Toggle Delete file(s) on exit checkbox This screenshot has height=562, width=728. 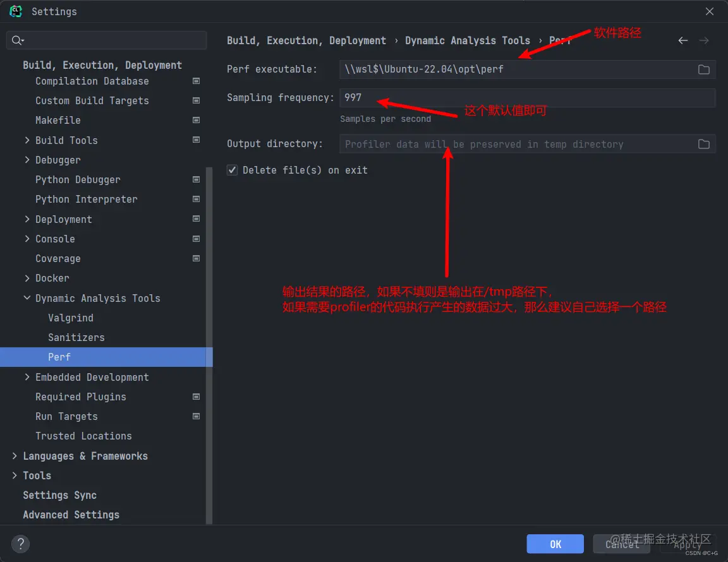click(232, 170)
